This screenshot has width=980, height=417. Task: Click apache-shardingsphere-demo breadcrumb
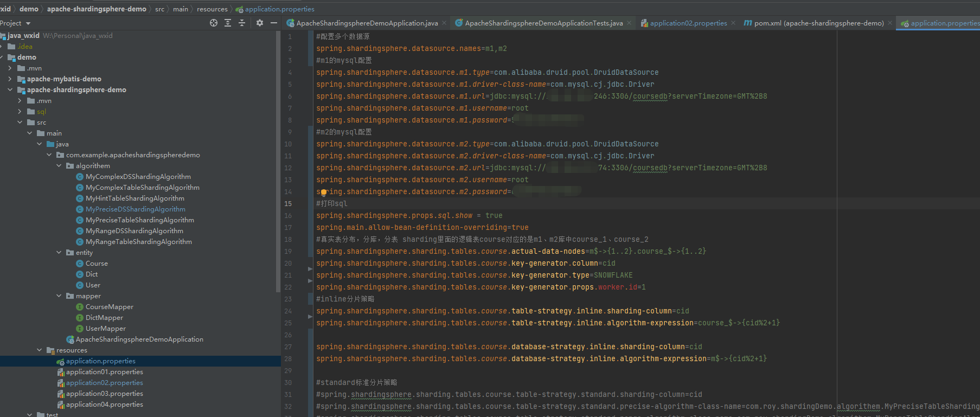point(97,9)
